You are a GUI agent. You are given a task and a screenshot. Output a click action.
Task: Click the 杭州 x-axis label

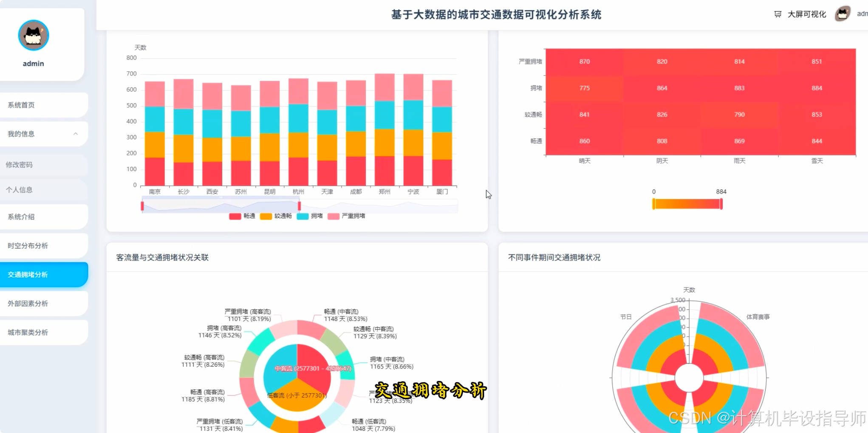(x=298, y=192)
